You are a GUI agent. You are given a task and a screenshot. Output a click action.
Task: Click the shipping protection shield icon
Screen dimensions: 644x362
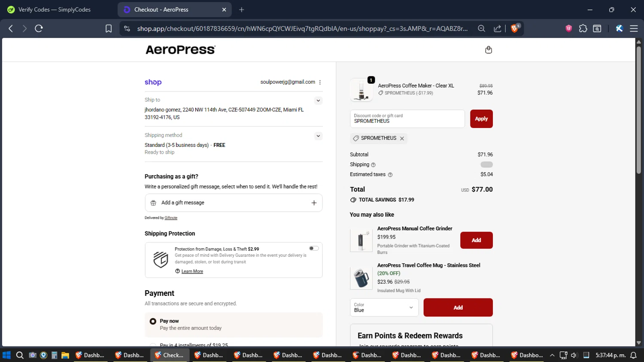[161, 260]
